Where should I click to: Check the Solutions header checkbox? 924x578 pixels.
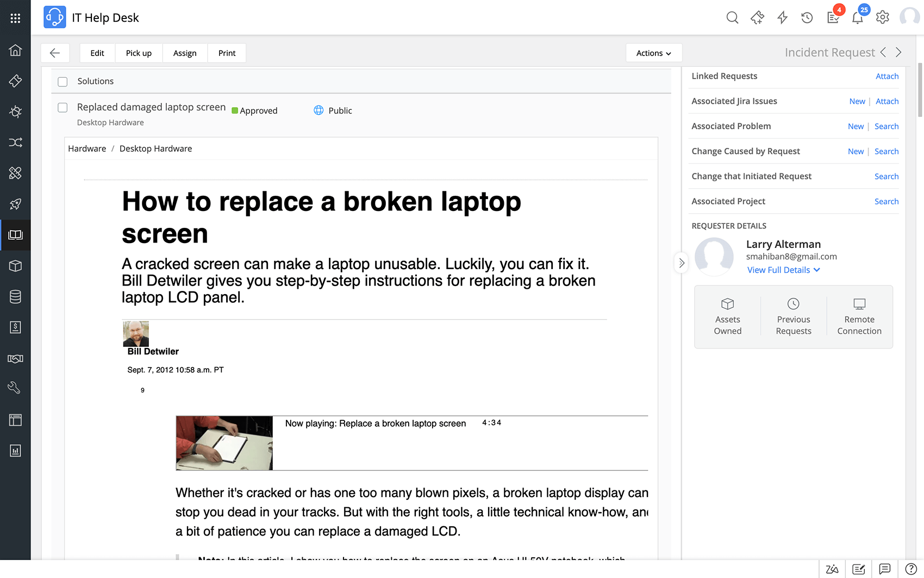coord(63,82)
